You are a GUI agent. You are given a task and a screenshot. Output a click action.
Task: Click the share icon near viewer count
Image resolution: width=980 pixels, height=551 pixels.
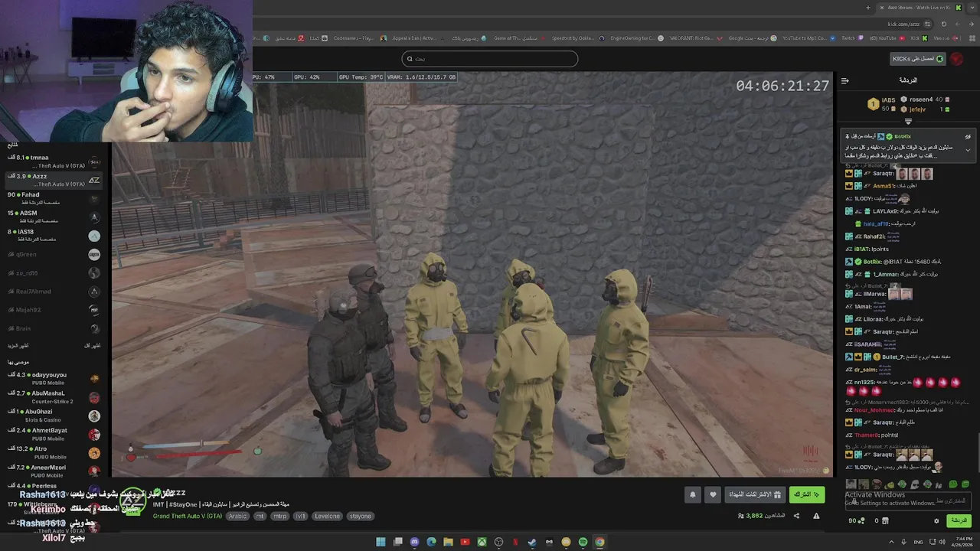(796, 516)
